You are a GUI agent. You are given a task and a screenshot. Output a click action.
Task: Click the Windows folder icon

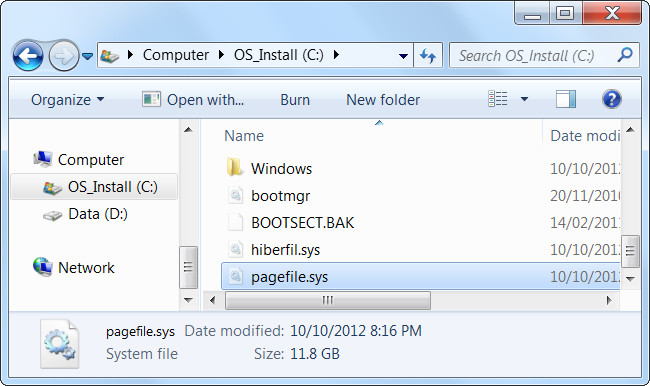click(x=235, y=168)
